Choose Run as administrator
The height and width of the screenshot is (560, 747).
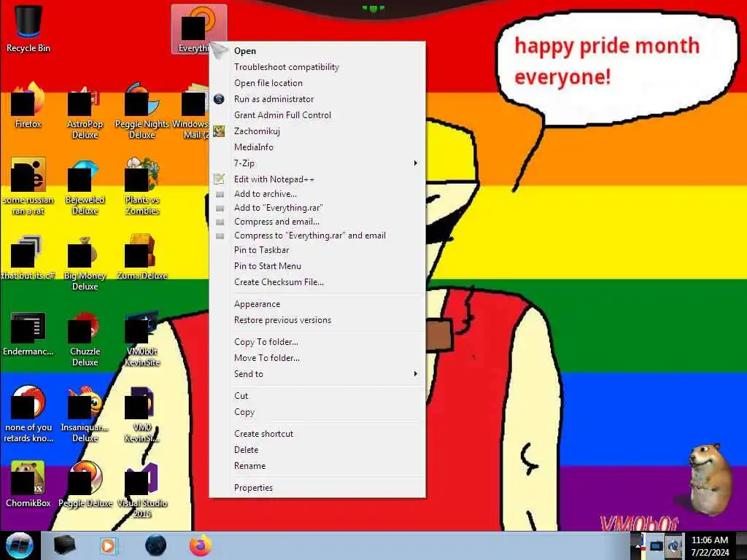tap(317, 99)
